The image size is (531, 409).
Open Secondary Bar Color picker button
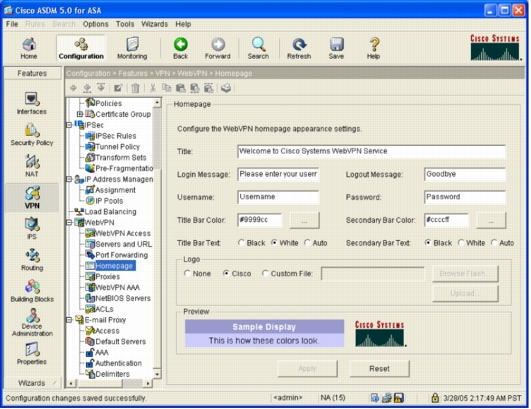point(491,220)
